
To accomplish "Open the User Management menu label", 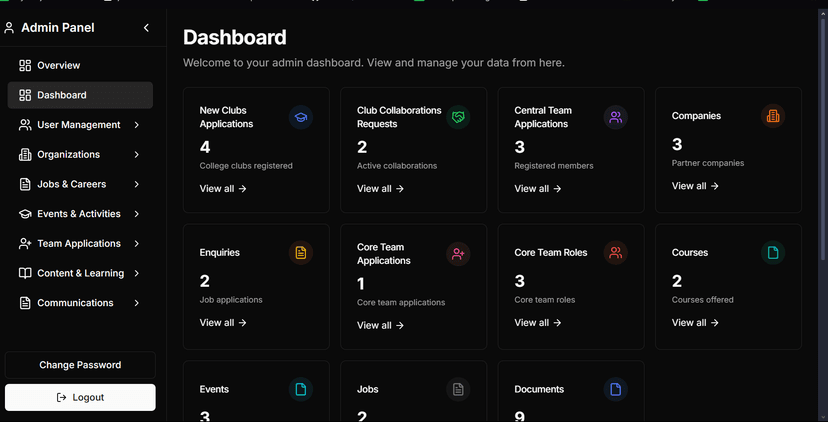I will pos(79,125).
